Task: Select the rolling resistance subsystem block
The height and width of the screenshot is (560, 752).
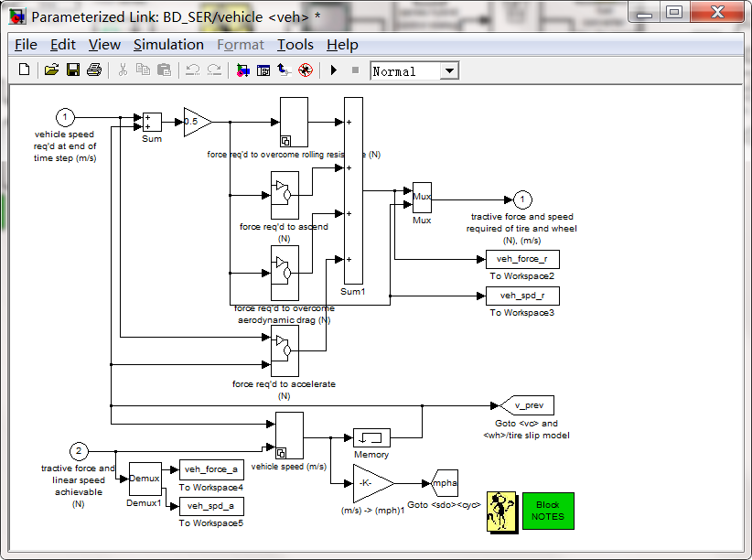Action: tap(294, 122)
